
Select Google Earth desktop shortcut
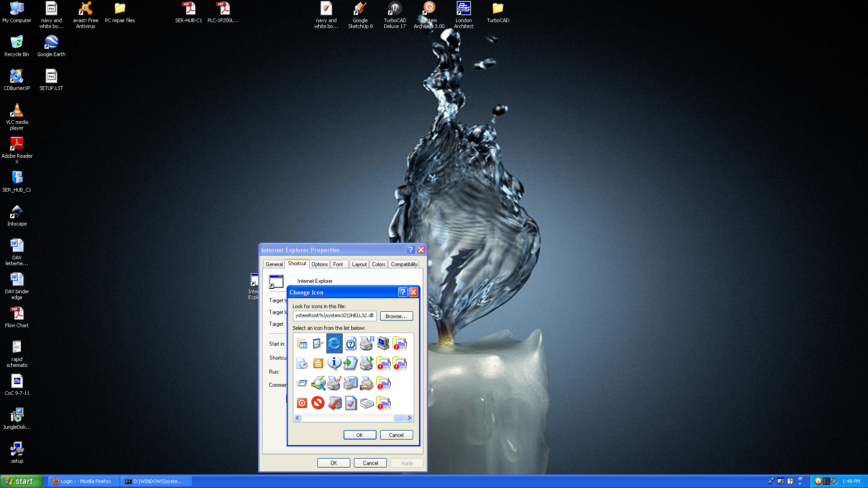tap(51, 46)
